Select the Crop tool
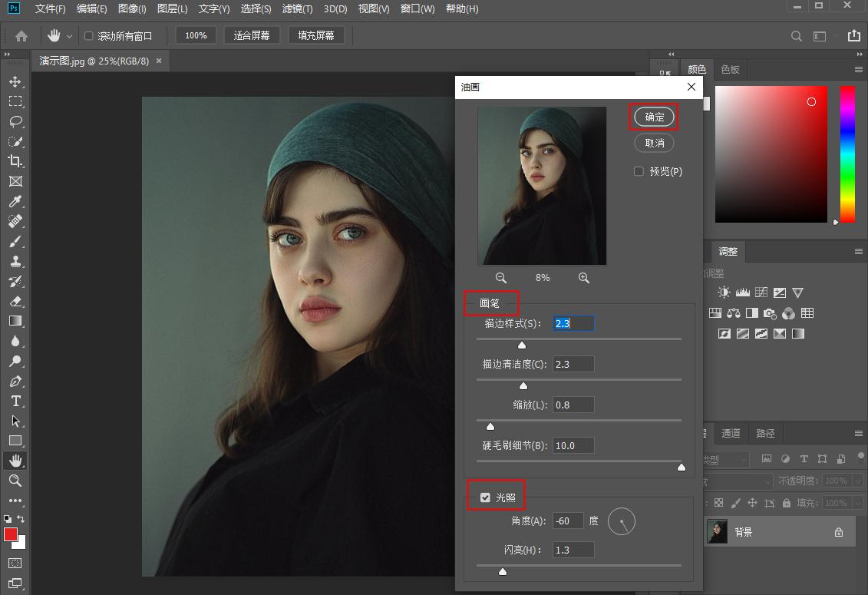The width and height of the screenshot is (868, 595). 15,161
